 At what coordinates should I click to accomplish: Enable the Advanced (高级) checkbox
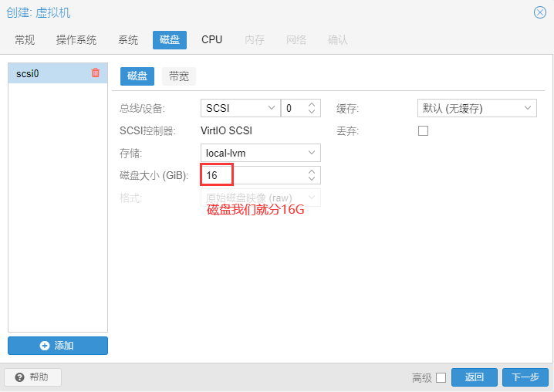441,377
